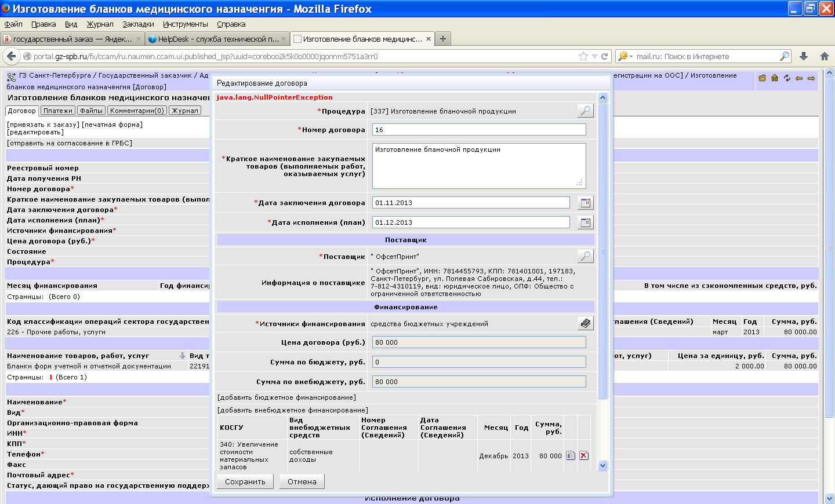Close the HelpDesk browser tab

point(284,39)
